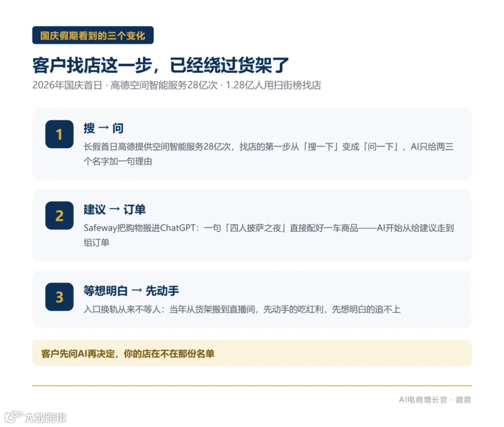Click the yellow banner '客户先问AI再决定'
Viewport: 504px width, 427px height.
tap(252, 354)
